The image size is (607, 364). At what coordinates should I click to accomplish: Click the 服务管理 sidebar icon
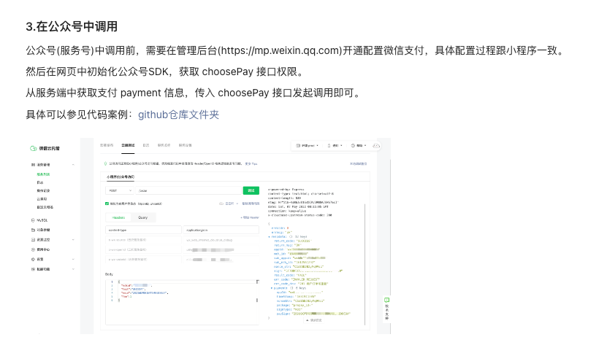(x=33, y=165)
